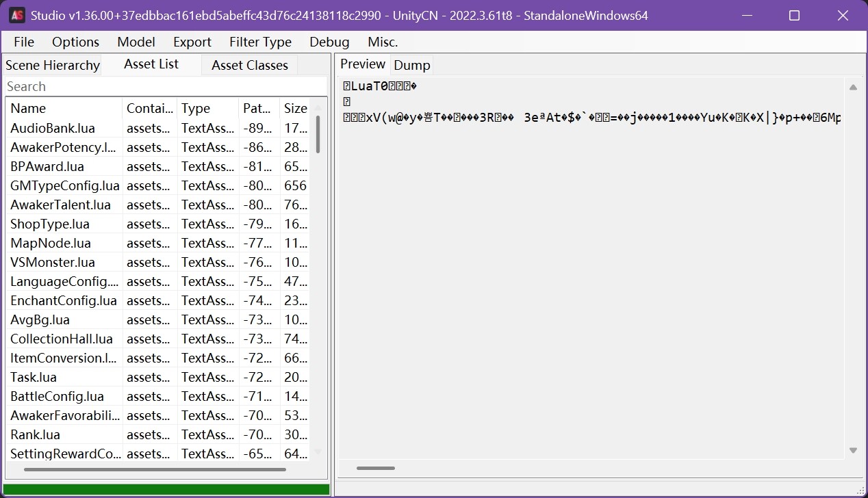Select BattleConfig.lua in the asset list
Image resolution: width=868 pixels, height=498 pixels.
tap(57, 396)
